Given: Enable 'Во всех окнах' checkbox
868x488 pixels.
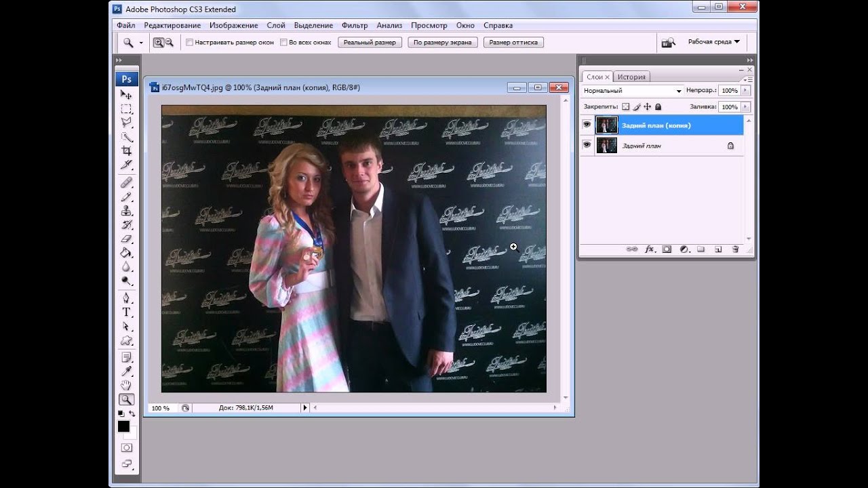Looking at the screenshot, I should (x=283, y=42).
